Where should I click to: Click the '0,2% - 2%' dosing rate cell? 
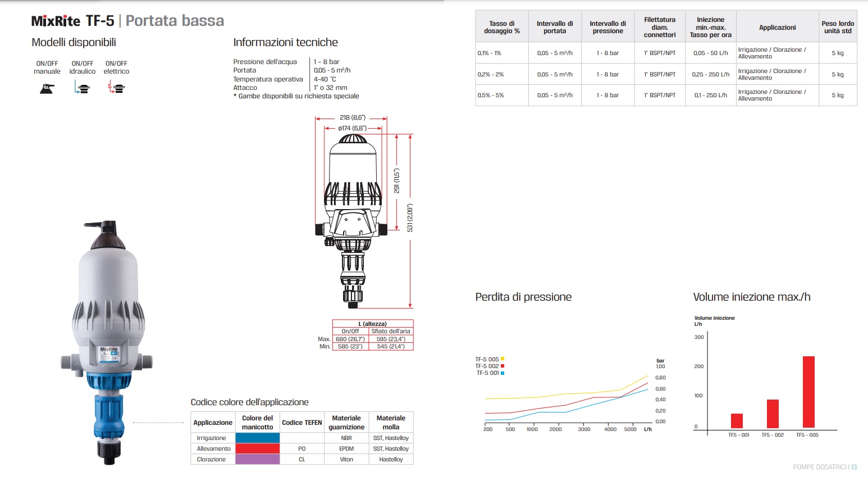[502, 74]
